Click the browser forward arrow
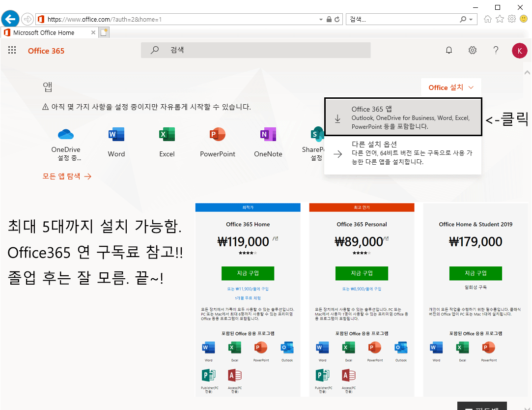Image resolution: width=532 pixels, height=410 pixels. (28, 19)
